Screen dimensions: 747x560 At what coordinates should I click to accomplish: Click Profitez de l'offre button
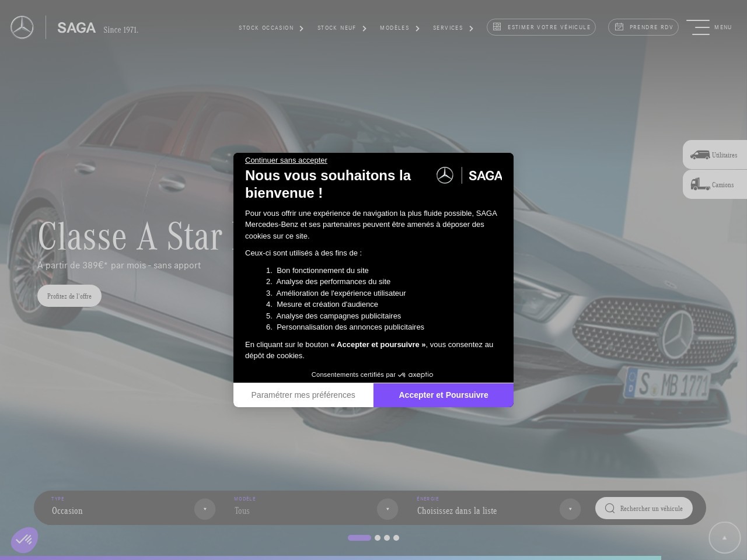tap(69, 296)
